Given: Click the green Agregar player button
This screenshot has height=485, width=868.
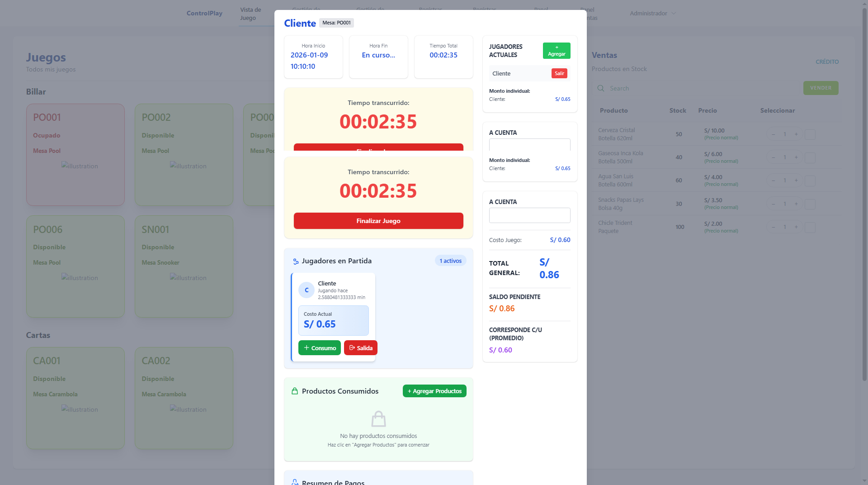Looking at the screenshot, I should (557, 51).
